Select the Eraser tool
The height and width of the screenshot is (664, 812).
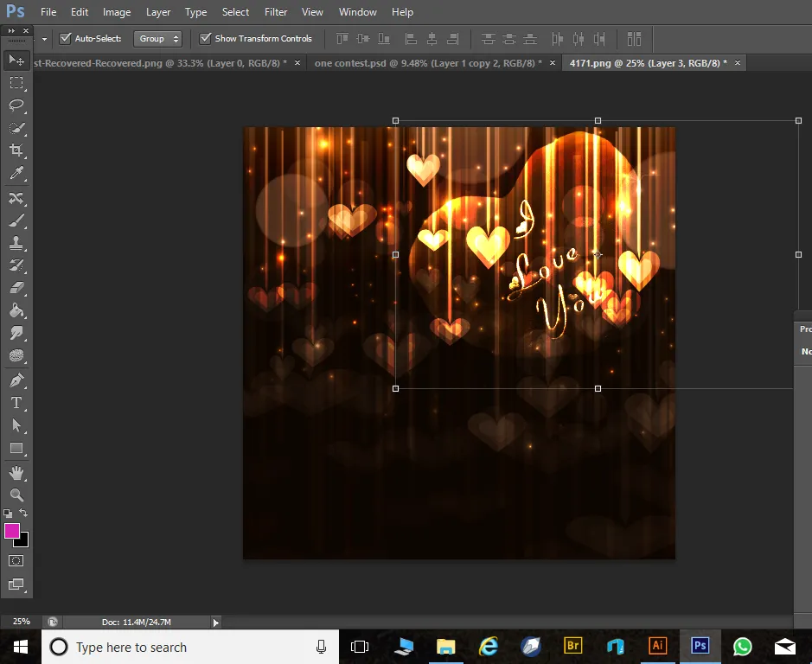(x=16, y=288)
